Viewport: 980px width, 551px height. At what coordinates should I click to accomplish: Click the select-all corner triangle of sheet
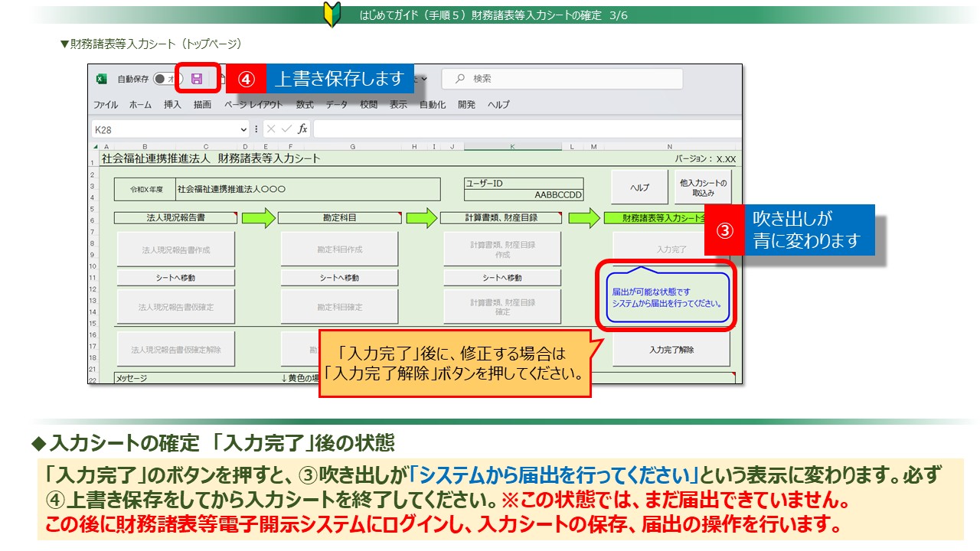[95, 147]
